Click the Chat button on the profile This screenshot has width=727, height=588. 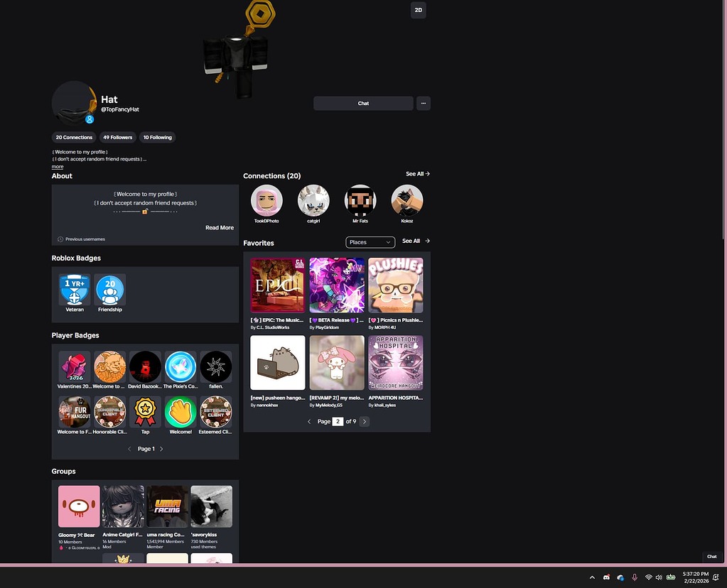[x=364, y=104]
